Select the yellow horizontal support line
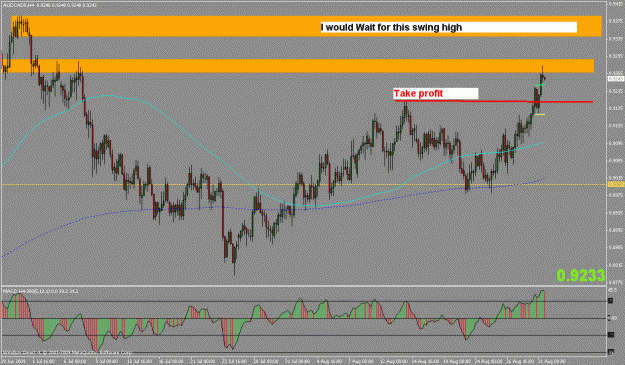Viewport: 625px width, 365px height. [304, 184]
